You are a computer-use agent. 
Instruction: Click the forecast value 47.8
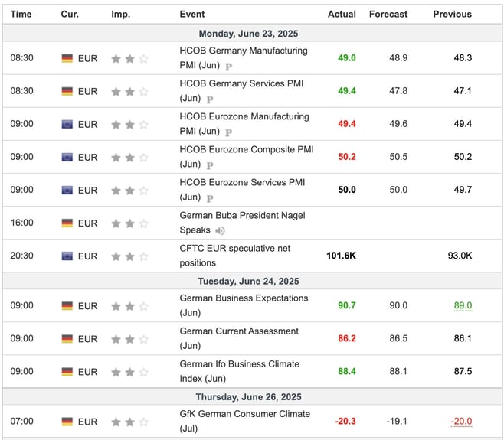398,91
